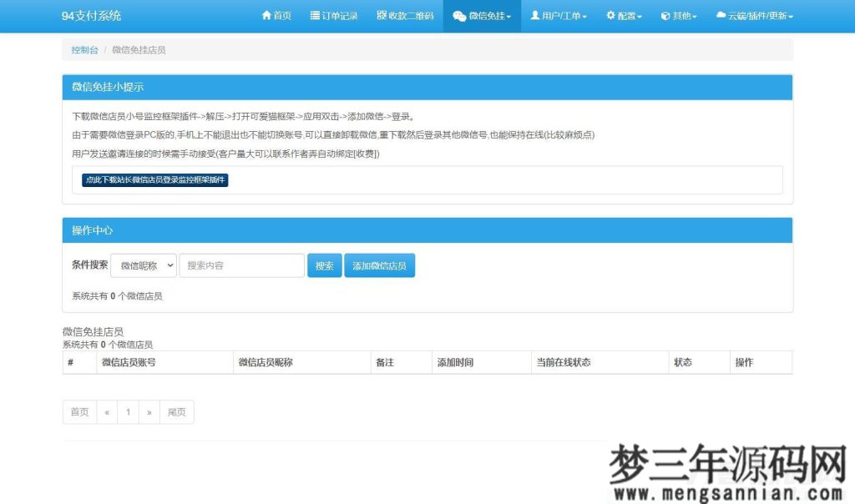Click the QR code icon on 收款二维码

(x=381, y=15)
